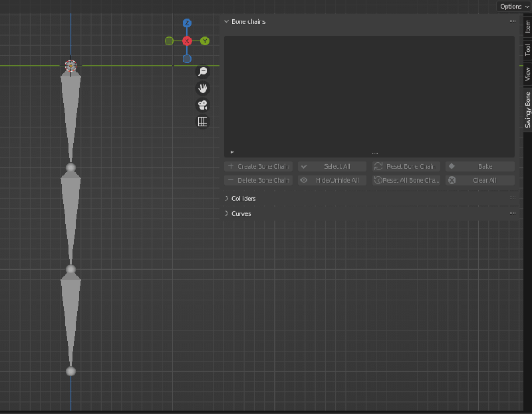
Task: Click the blue Z axis on navigation gizmo
Action: pyautogui.click(x=186, y=23)
